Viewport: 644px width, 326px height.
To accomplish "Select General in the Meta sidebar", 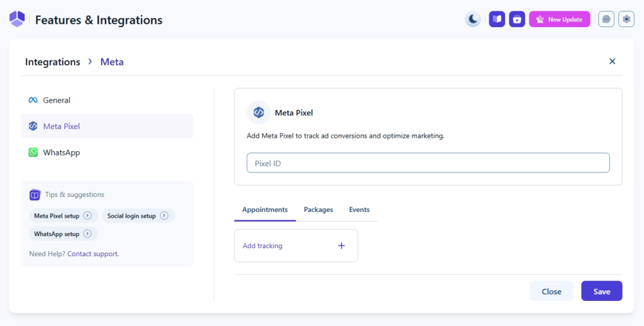I will coord(57,100).
